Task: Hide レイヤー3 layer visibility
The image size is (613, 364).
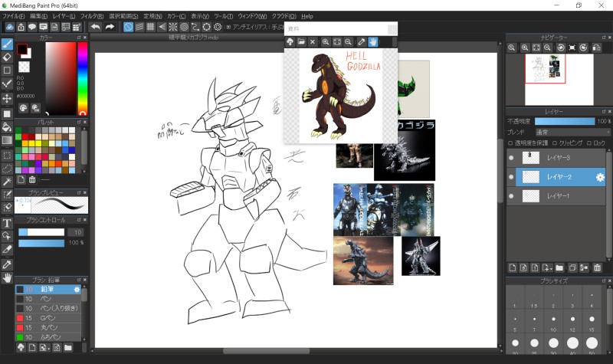Action: point(511,157)
